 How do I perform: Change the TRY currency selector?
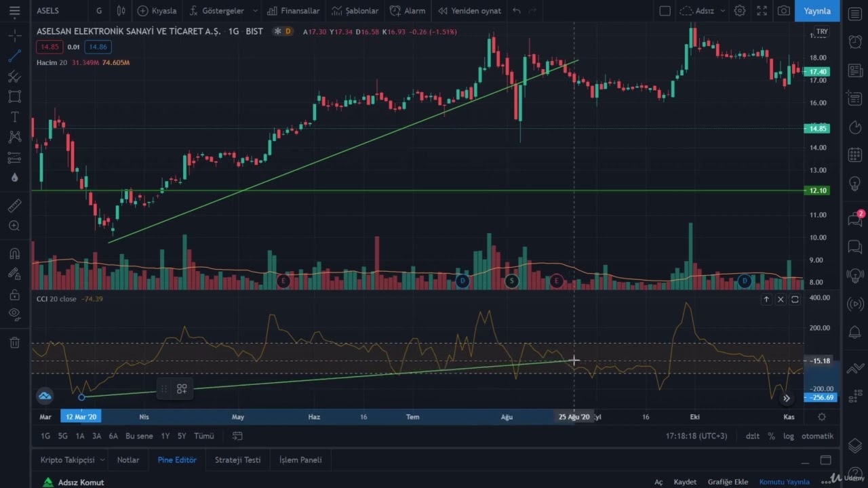[822, 32]
